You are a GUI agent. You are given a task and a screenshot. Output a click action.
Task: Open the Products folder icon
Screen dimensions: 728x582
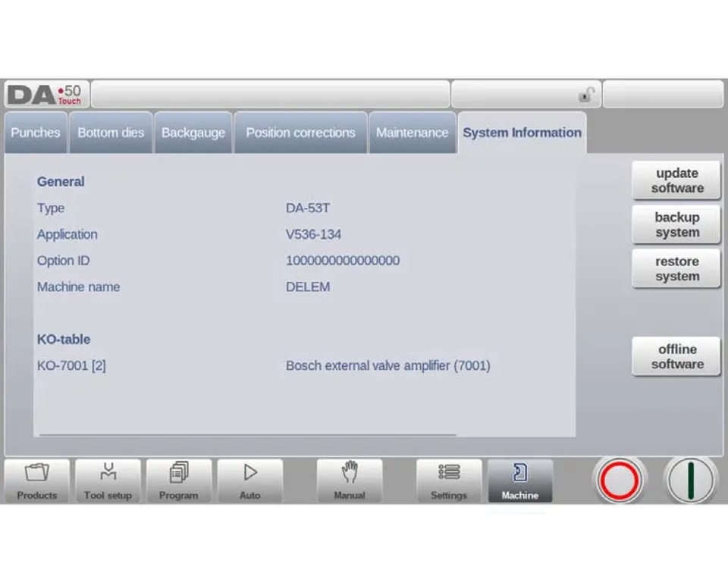(36, 480)
